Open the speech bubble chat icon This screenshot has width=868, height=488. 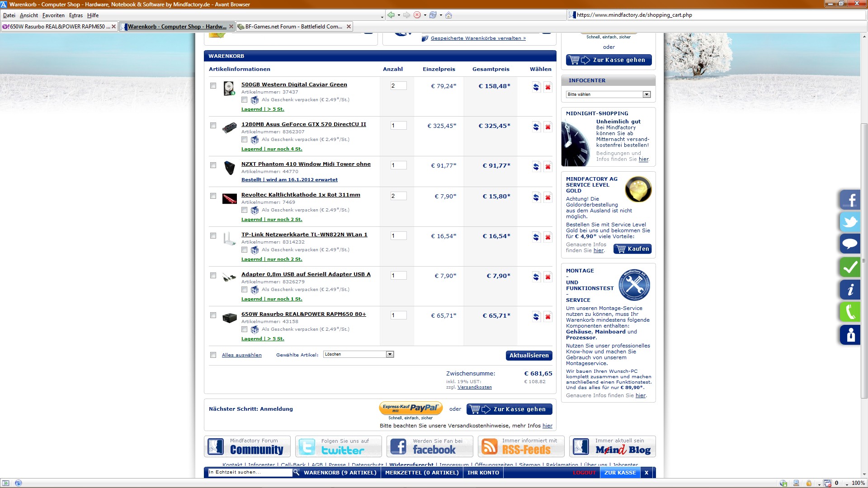click(850, 244)
